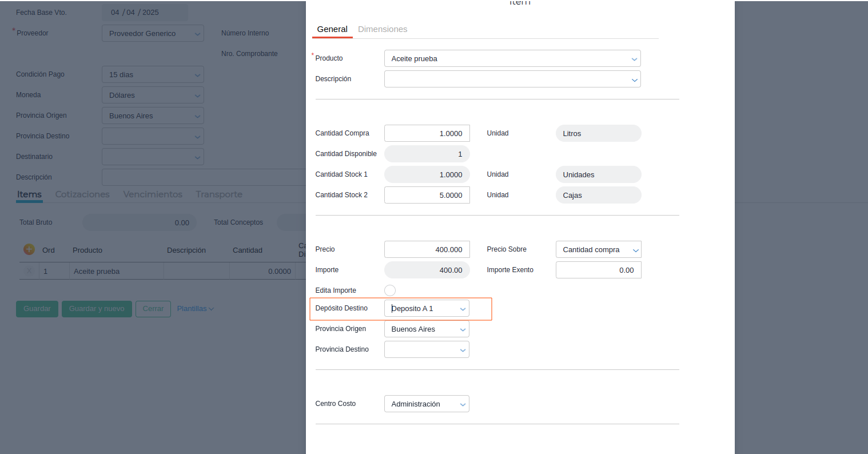Click the Importe Exento field

pos(598,270)
